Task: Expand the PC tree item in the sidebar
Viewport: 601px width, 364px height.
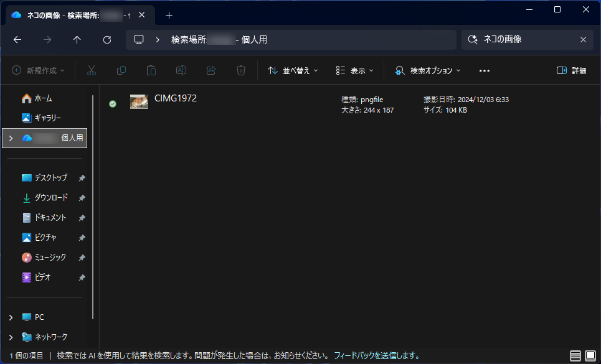Action: (x=11, y=317)
